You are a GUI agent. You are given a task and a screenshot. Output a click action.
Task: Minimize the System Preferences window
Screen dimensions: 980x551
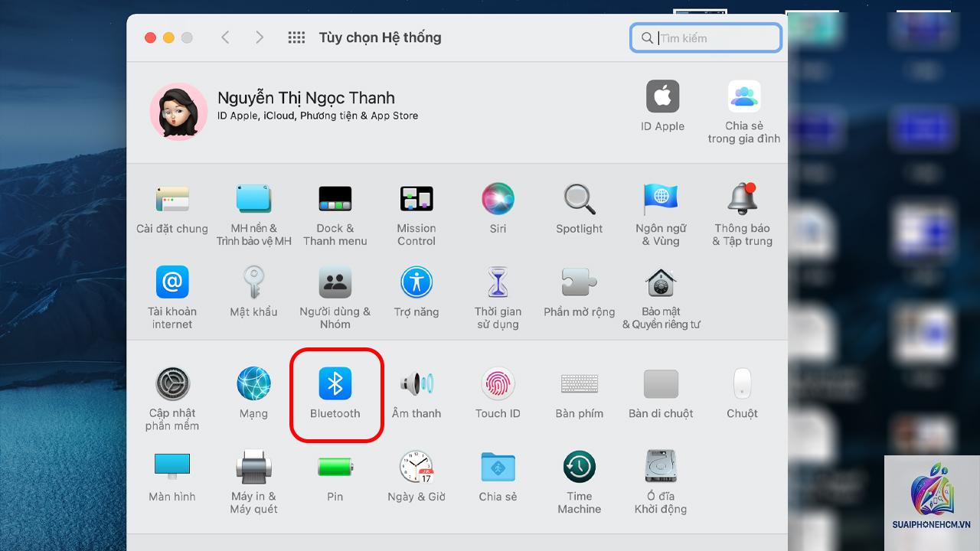pyautogui.click(x=168, y=37)
